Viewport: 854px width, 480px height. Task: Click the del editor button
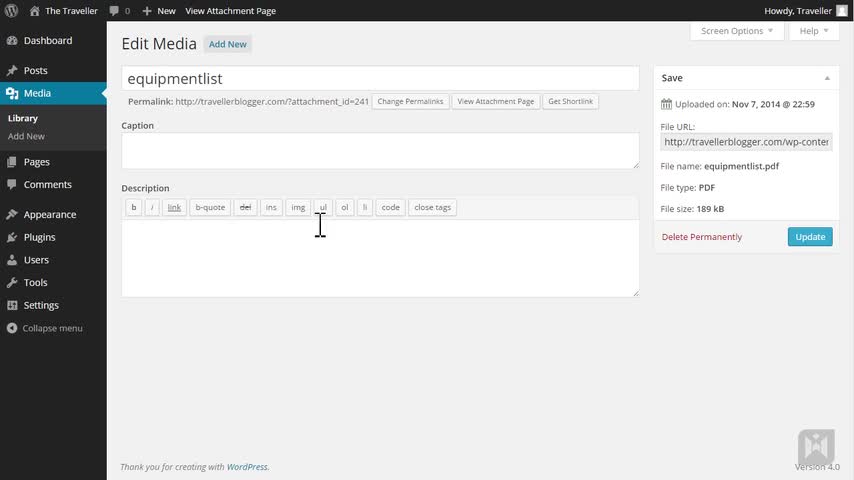[245, 207]
